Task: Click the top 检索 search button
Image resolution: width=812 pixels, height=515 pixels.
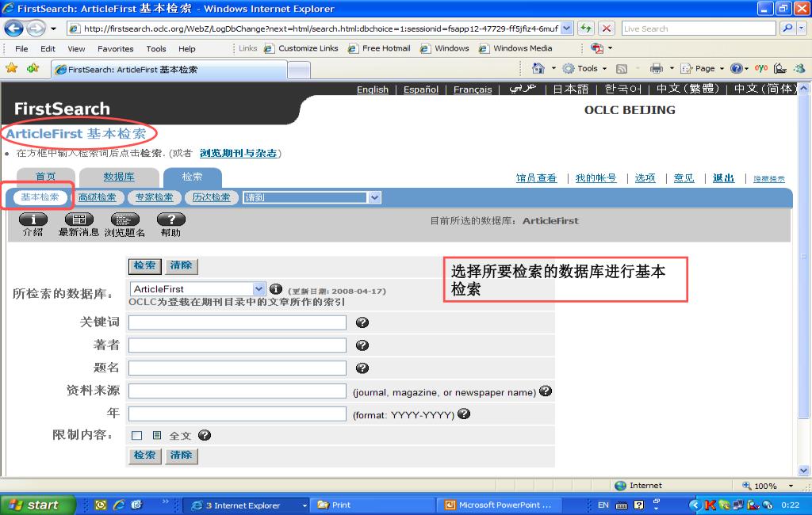Action: tap(144, 265)
